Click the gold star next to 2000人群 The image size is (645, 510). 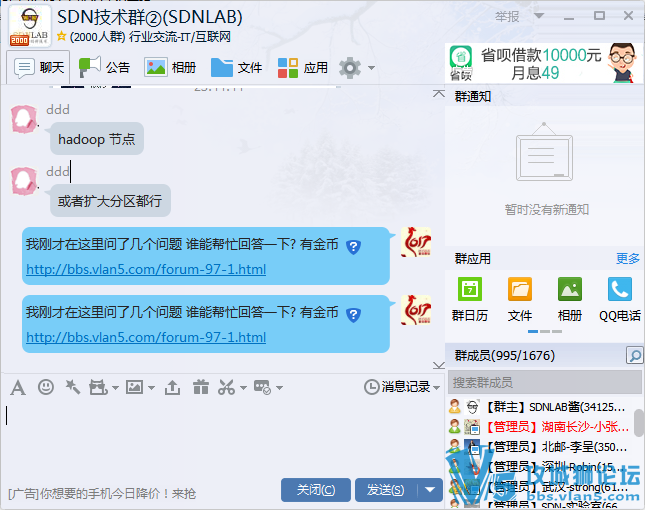click(x=61, y=36)
